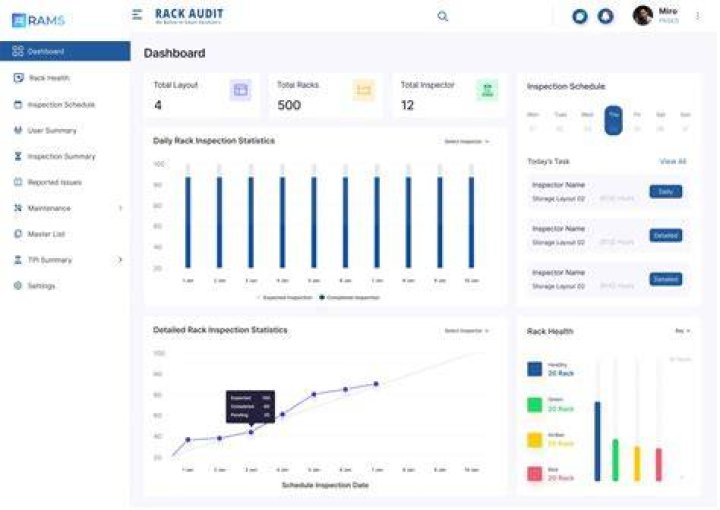Click the Total Racks yellow icon
The width and height of the screenshot is (720, 510).
point(364,90)
